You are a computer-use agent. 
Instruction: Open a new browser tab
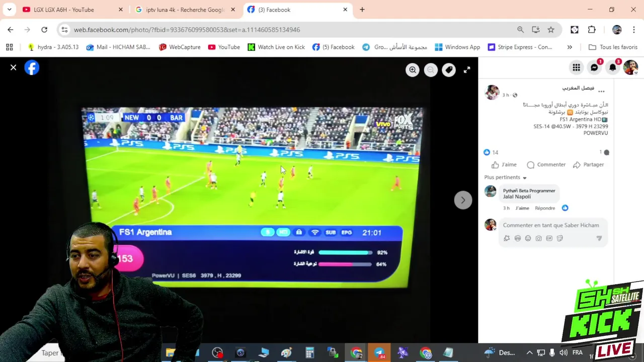pos(362,10)
